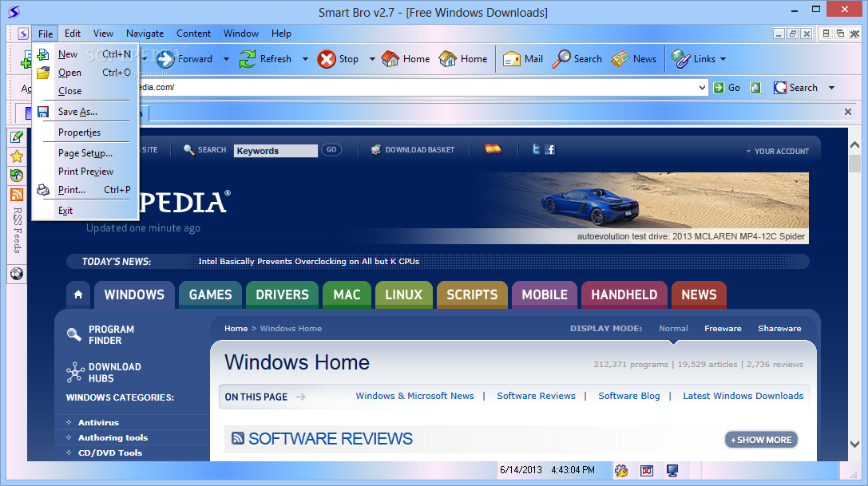
Task: Click the GO button beside Keywords
Action: coord(331,149)
